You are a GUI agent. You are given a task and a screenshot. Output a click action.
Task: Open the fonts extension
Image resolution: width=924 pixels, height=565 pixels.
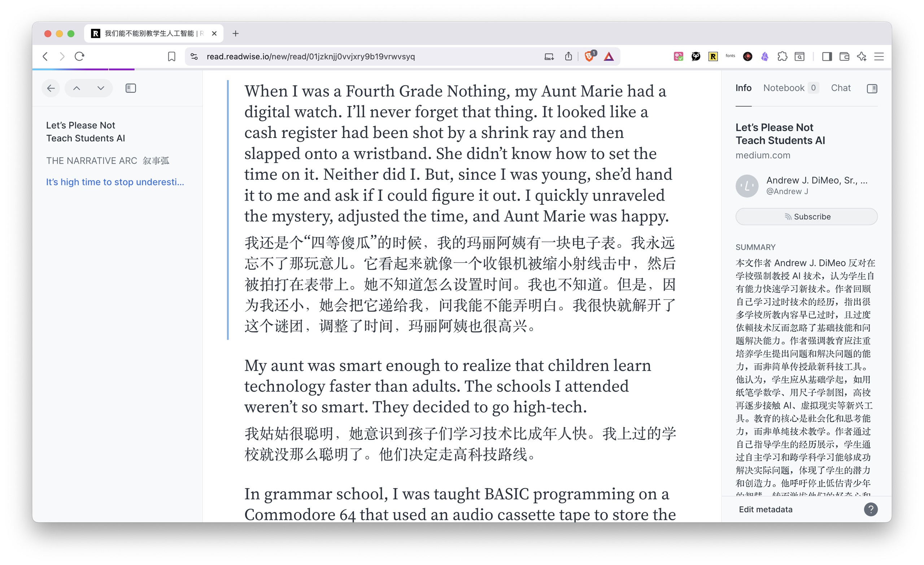tap(730, 56)
